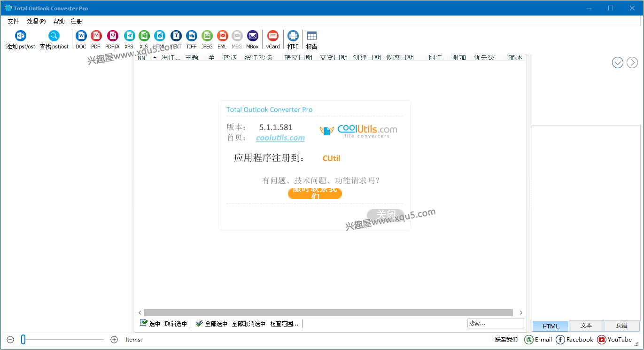644x350 pixels.
Task: Click the zoom out minus icon
Action: (10, 340)
